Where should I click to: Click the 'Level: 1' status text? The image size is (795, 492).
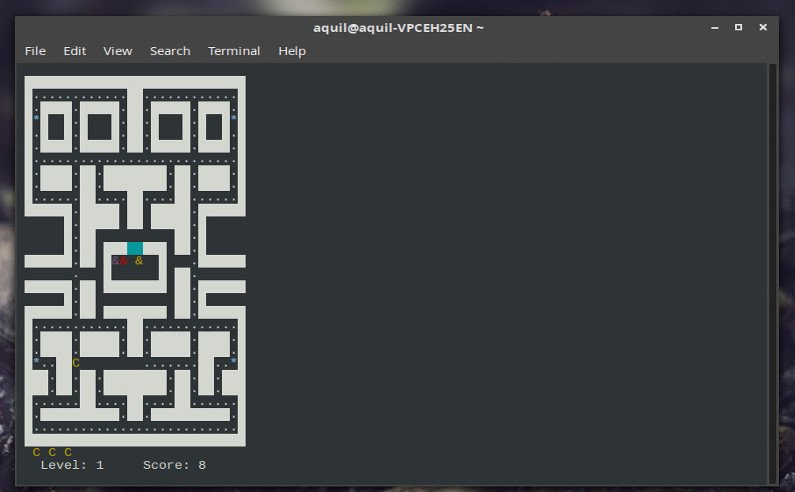point(73,465)
